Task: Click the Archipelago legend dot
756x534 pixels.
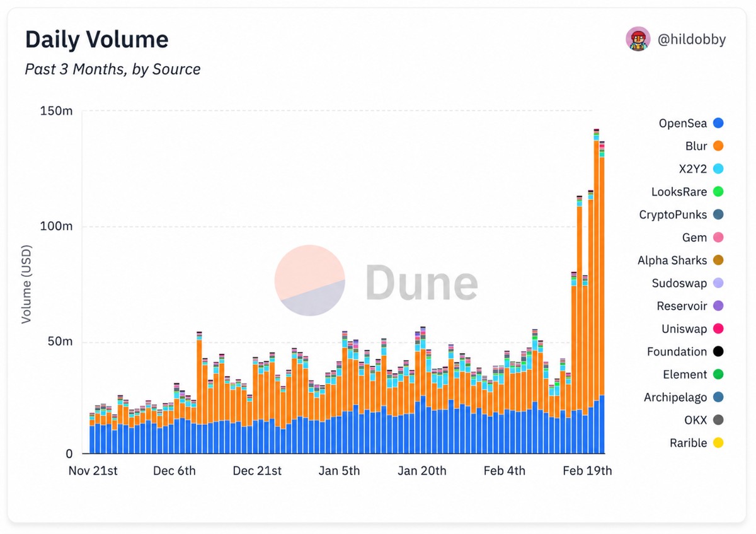Action: click(x=718, y=397)
